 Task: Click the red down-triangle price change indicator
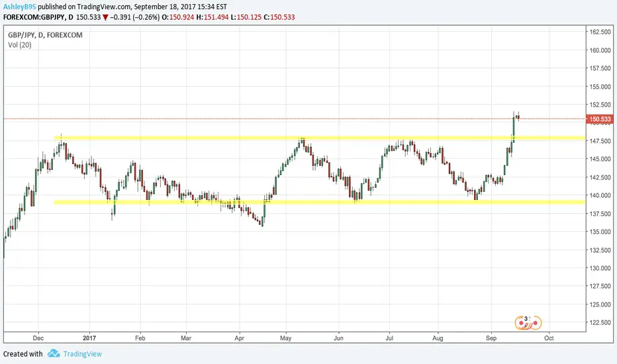point(105,17)
